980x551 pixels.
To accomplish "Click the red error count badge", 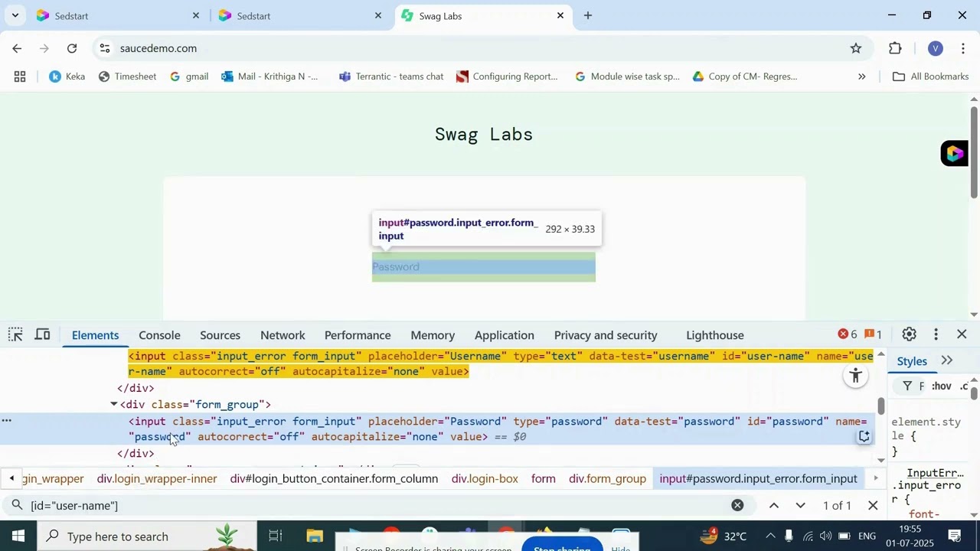I will click(x=848, y=334).
